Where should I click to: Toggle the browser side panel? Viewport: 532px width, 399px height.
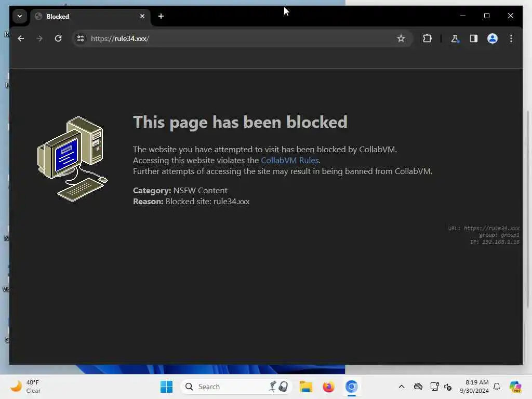pos(474,38)
